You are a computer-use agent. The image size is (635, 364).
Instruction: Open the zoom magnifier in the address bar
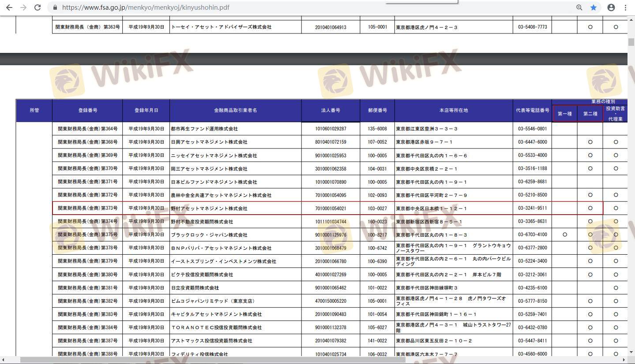tap(579, 7)
